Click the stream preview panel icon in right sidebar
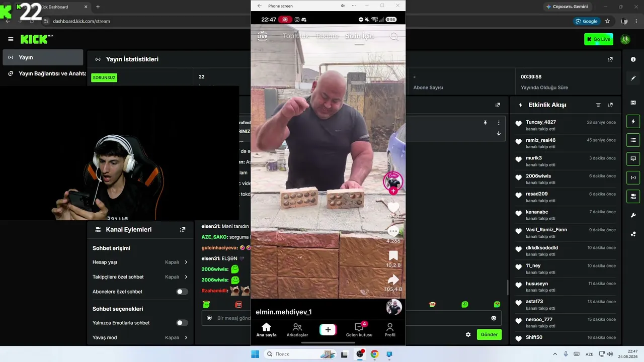 [633, 103]
